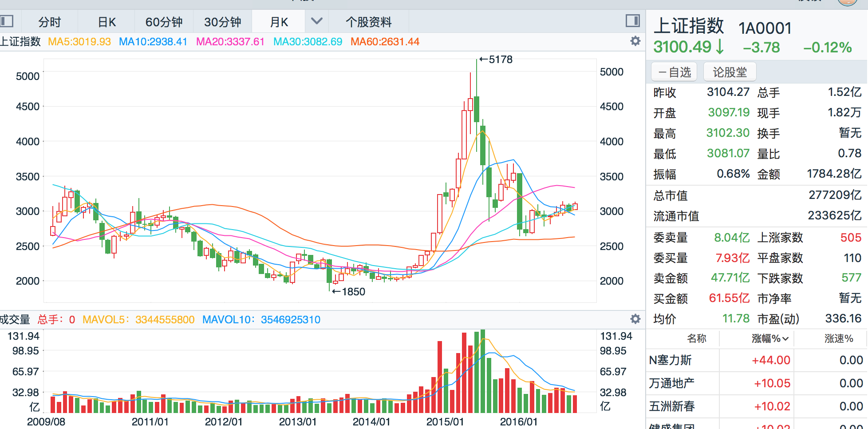Click the MA5:3019.93 indicator label

(79, 42)
